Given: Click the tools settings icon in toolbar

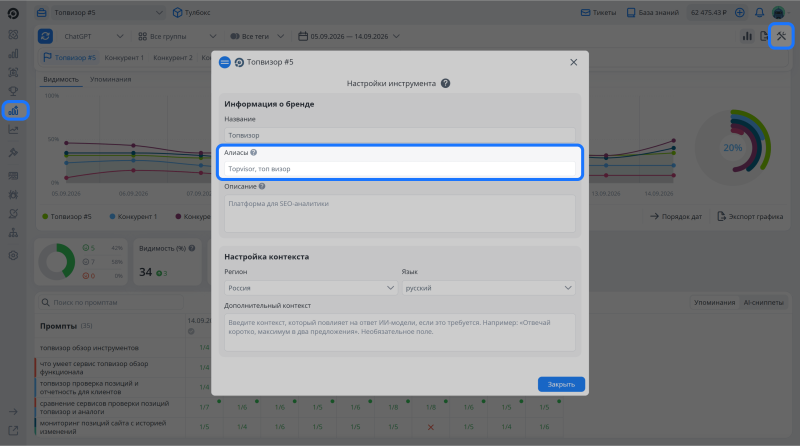Looking at the screenshot, I should pos(781,36).
